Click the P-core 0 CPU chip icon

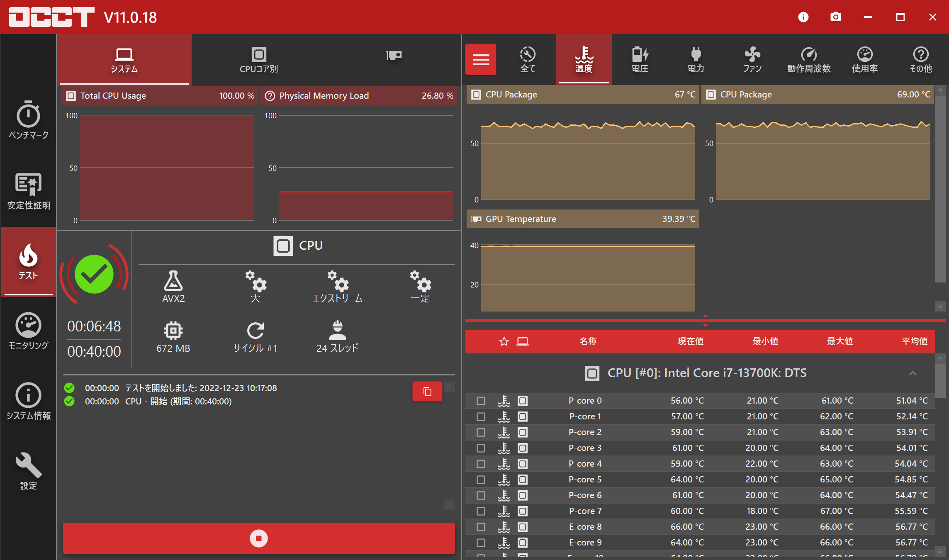click(523, 401)
